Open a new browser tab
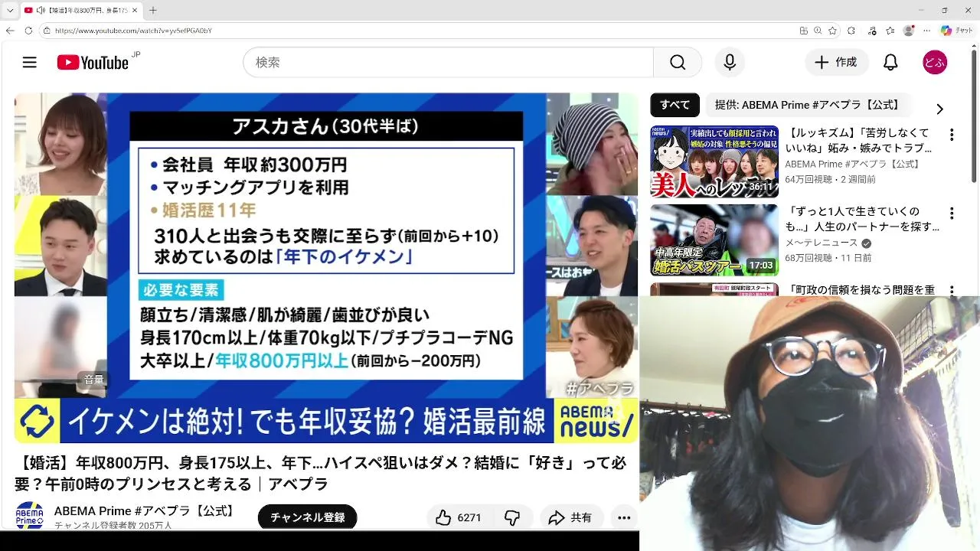Image resolution: width=980 pixels, height=551 pixels. click(153, 10)
